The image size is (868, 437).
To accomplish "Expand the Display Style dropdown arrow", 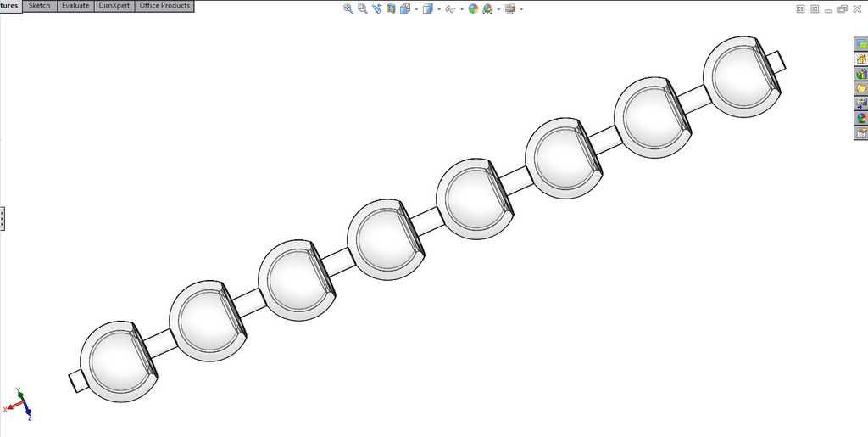I will [437, 9].
